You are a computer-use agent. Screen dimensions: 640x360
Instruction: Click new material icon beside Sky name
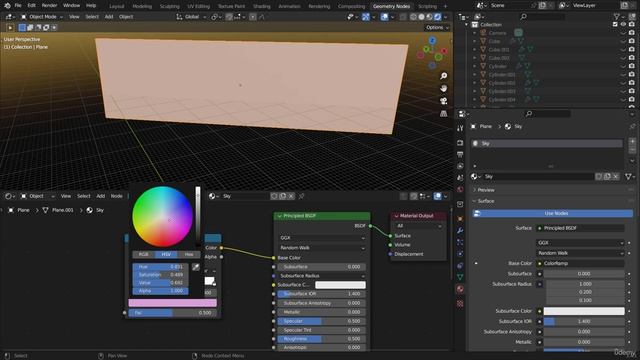point(607,176)
